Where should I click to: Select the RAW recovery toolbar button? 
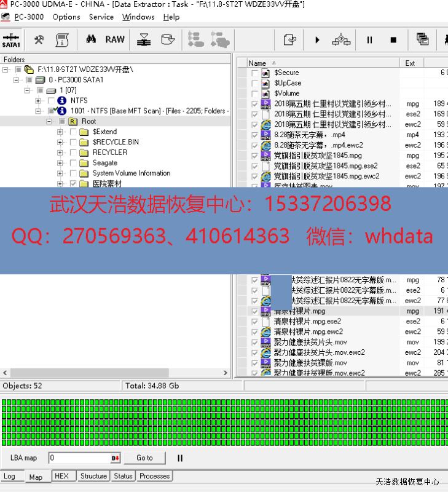click(114, 39)
